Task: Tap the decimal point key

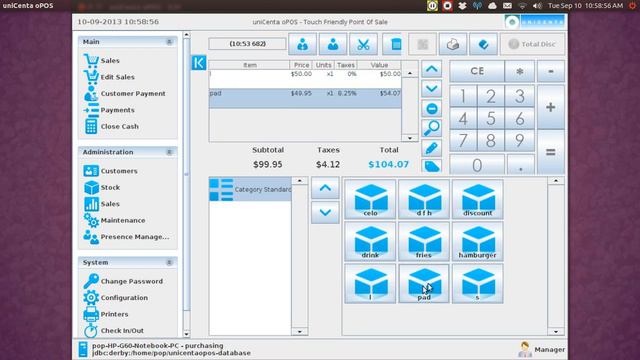Action: (x=520, y=165)
